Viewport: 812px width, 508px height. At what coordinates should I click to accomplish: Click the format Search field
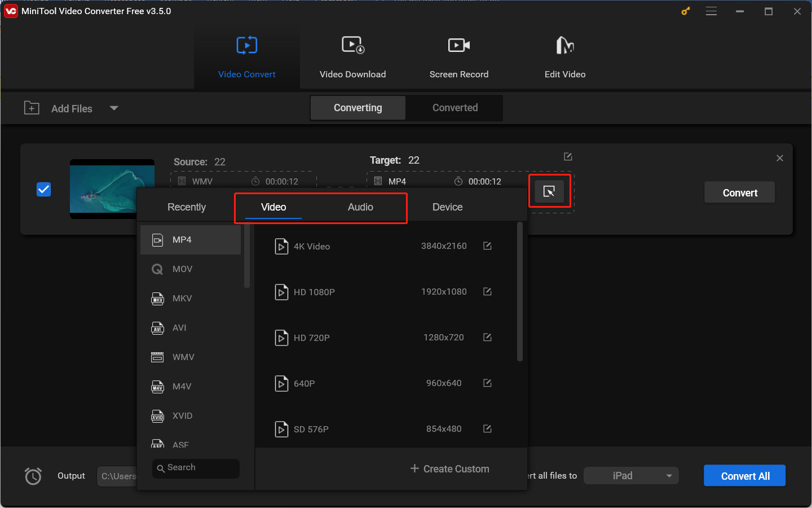click(x=196, y=468)
